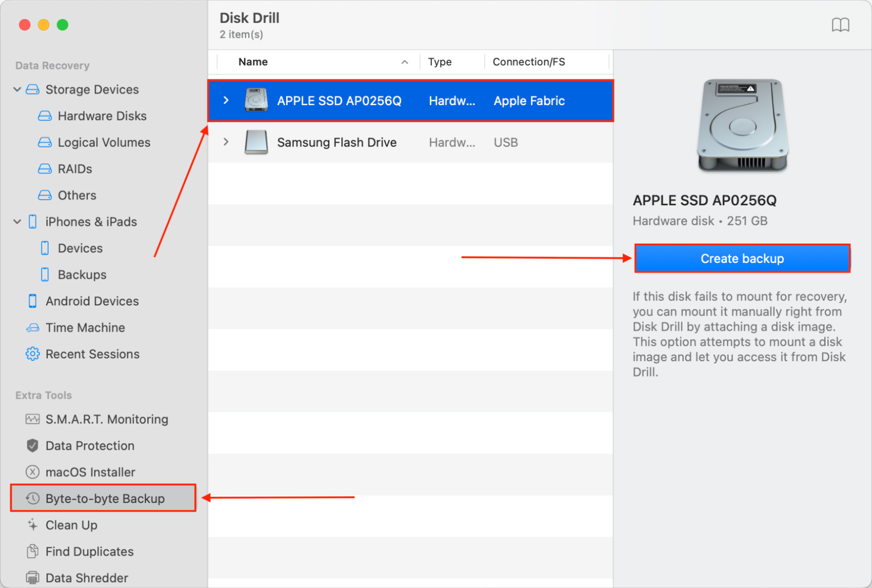Click the Data Shredder icon
Image resolution: width=872 pixels, height=588 pixels.
(x=32, y=577)
